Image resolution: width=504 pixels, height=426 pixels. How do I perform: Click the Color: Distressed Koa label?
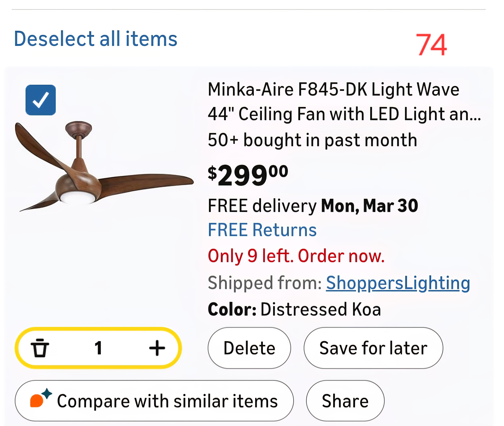tap(294, 309)
